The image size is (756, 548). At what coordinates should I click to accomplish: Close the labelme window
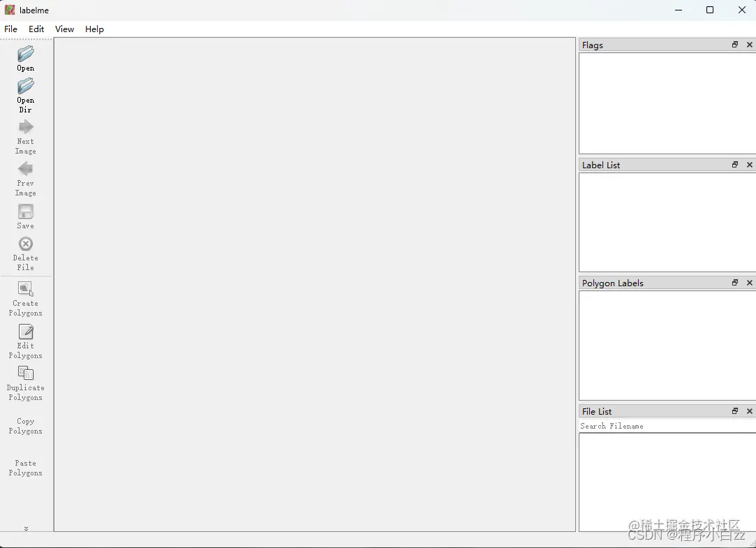click(741, 10)
